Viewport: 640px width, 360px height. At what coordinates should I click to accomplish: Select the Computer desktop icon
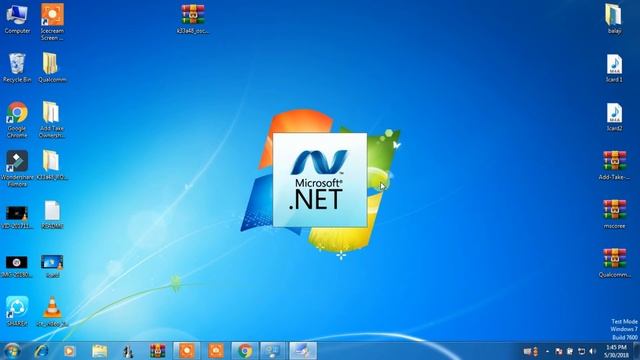[17, 19]
